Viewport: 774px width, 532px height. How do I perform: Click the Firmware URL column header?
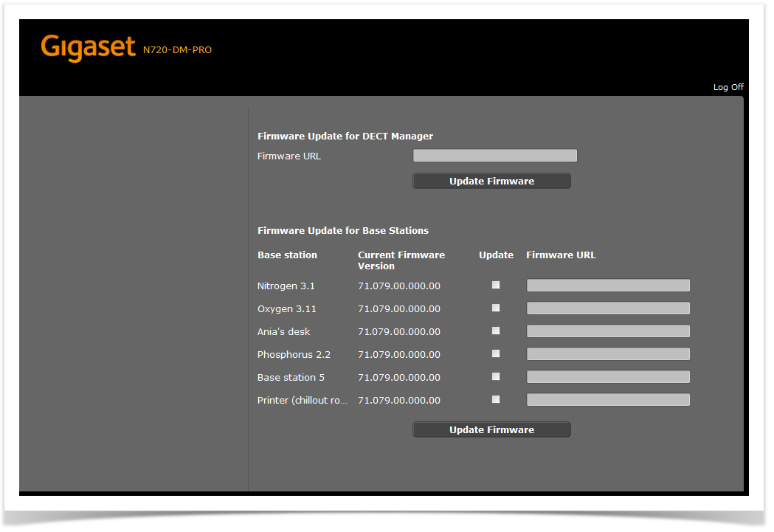(561, 255)
